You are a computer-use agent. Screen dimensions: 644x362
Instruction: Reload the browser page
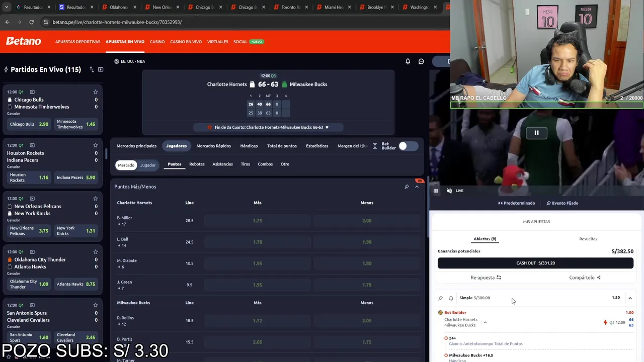31,22
